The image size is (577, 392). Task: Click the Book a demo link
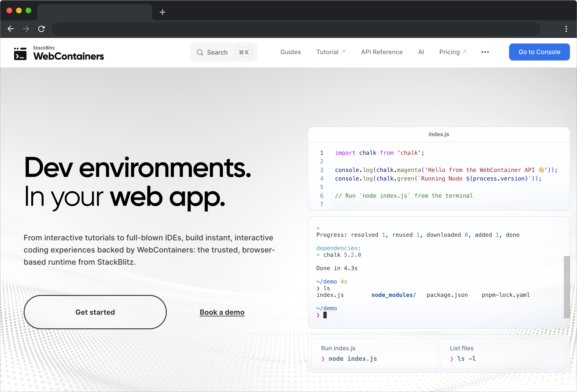[221, 312]
